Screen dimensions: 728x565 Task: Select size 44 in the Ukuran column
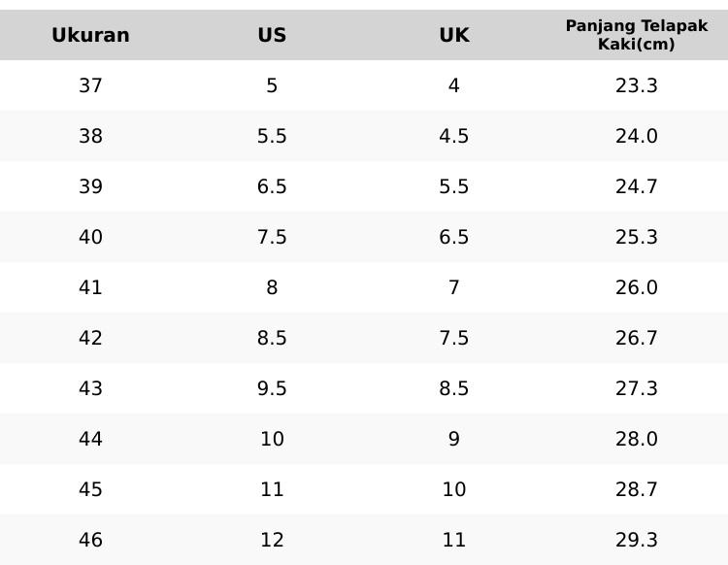point(90,439)
